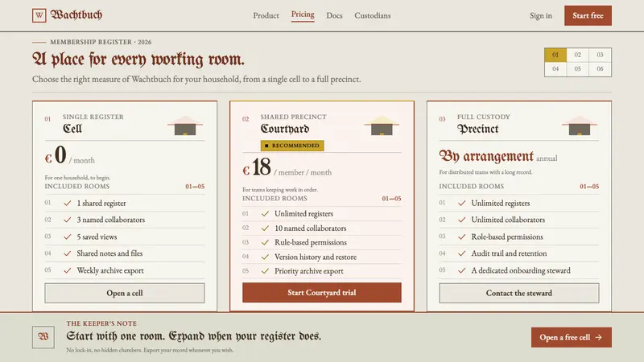Select index cell 05 in the grid

coord(577,69)
